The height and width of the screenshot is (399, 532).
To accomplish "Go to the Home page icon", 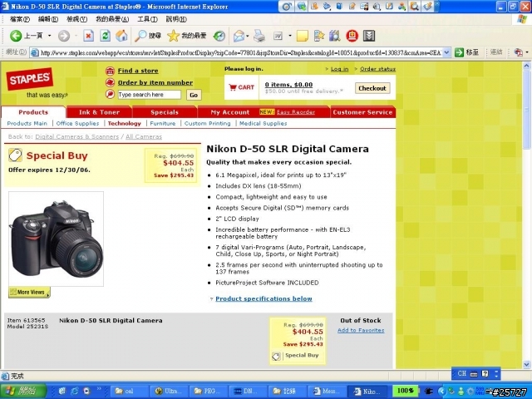I will pos(121,36).
